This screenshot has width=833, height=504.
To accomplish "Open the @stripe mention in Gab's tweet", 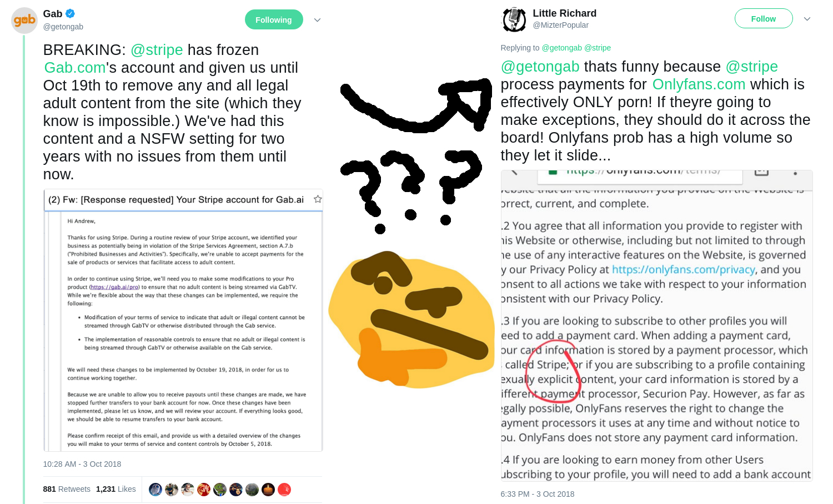I will click(157, 50).
